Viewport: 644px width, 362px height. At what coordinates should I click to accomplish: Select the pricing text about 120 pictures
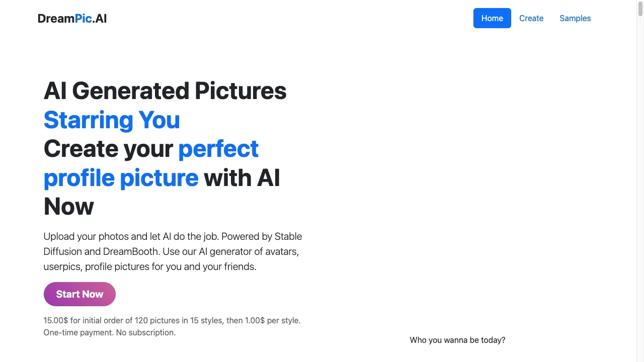pos(172,320)
